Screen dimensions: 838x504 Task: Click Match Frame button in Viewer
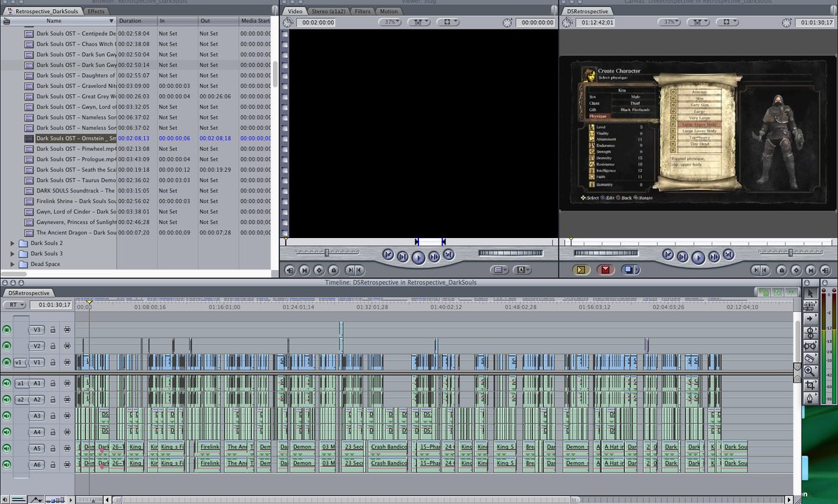point(291,269)
